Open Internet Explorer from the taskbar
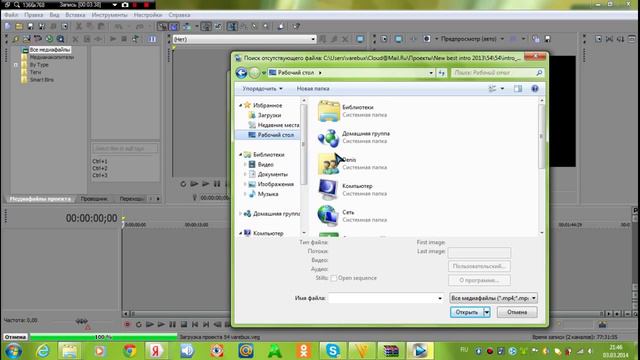640x360 pixels. [42, 351]
